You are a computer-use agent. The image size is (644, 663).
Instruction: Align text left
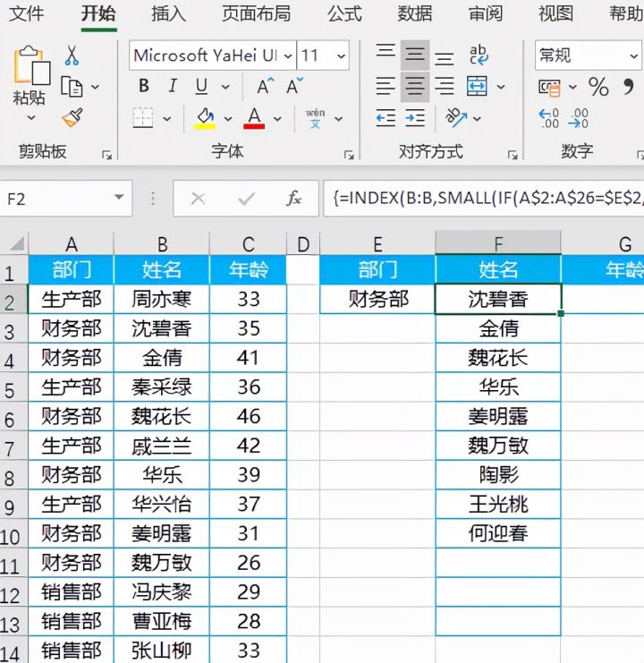coord(386,86)
